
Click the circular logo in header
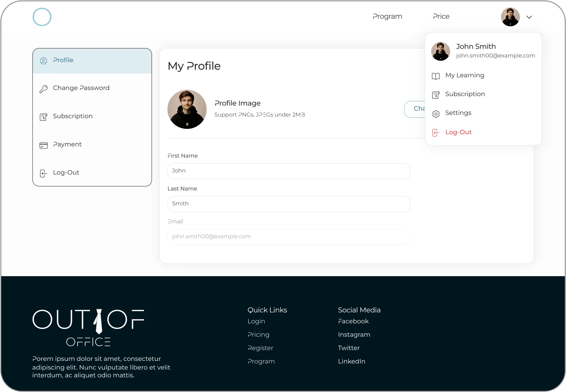[42, 17]
